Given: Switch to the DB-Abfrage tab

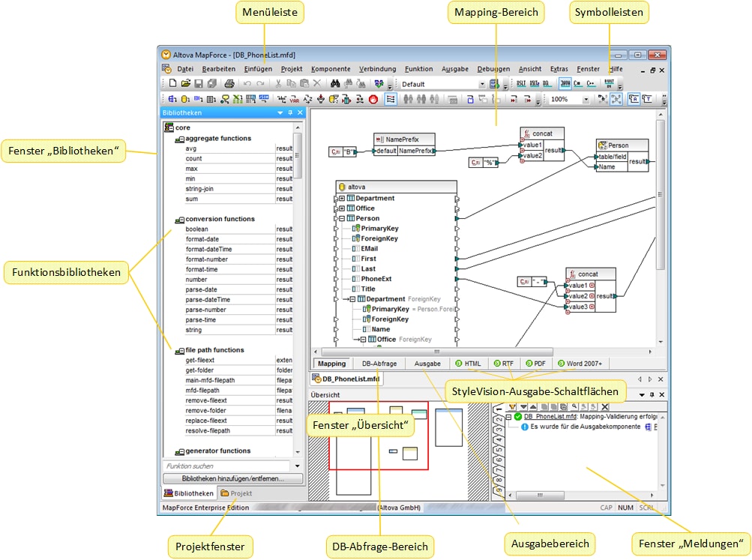Looking at the screenshot, I should coord(379,364).
